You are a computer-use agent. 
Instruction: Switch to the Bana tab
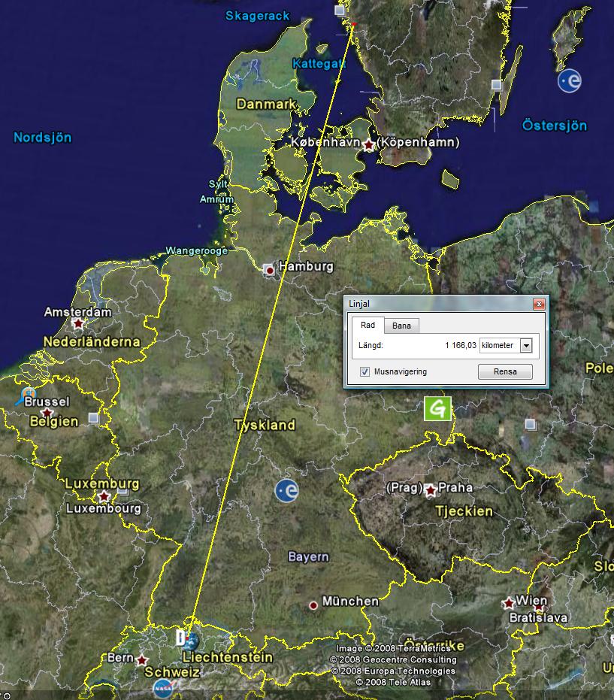[401, 326]
